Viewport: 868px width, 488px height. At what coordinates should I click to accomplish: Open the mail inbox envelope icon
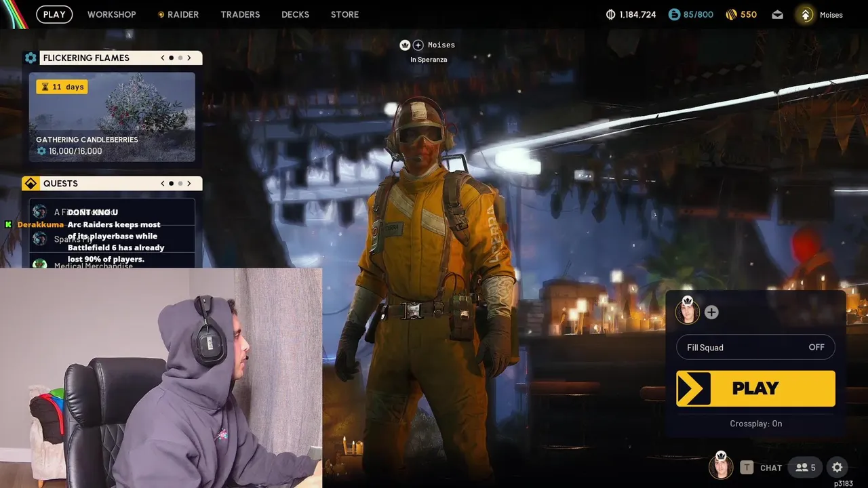pos(777,14)
